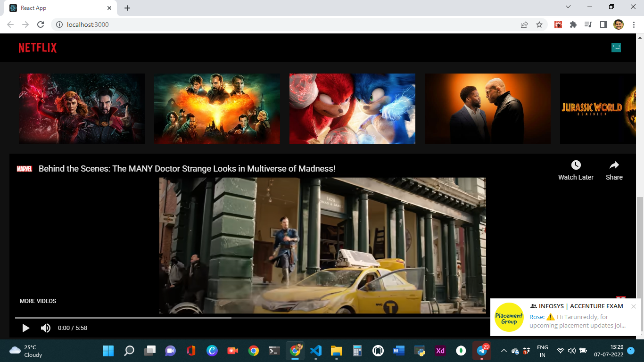Open a new browser tab
Viewport: 644px width, 362px height.
(x=126, y=8)
